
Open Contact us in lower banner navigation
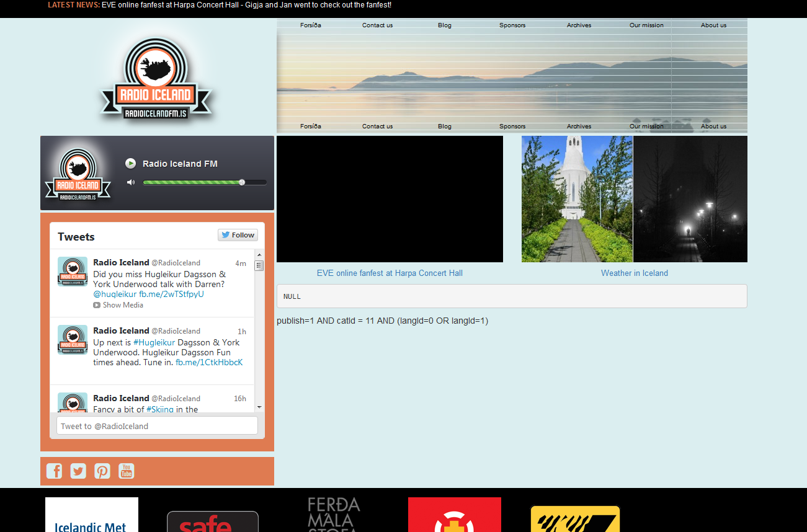[378, 126]
